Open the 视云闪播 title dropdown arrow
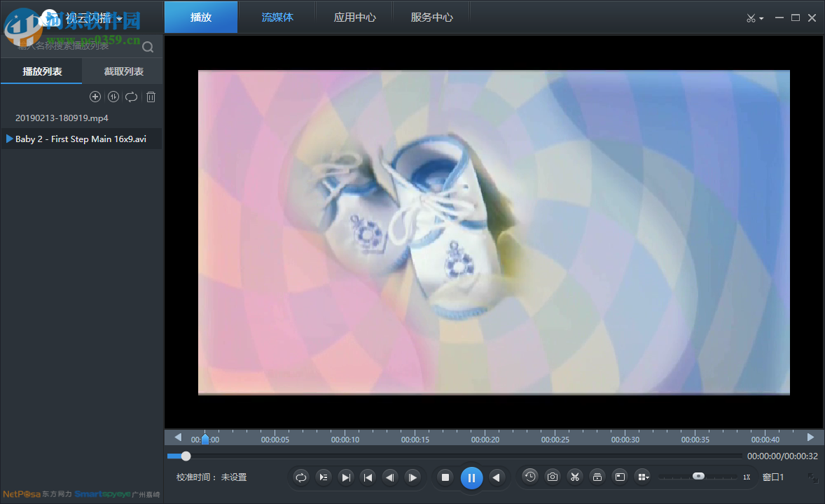This screenshot has height=504, width=825. tap(120, 19)
